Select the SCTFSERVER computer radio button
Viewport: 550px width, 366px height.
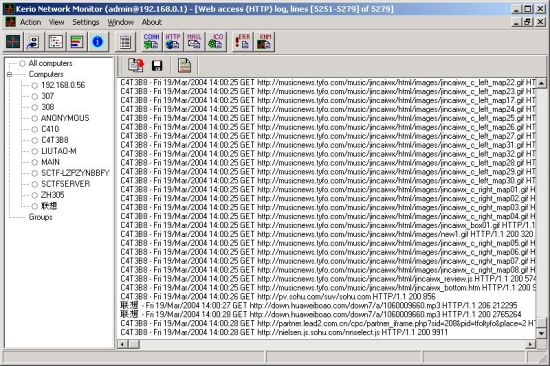(x=34, y=184)
